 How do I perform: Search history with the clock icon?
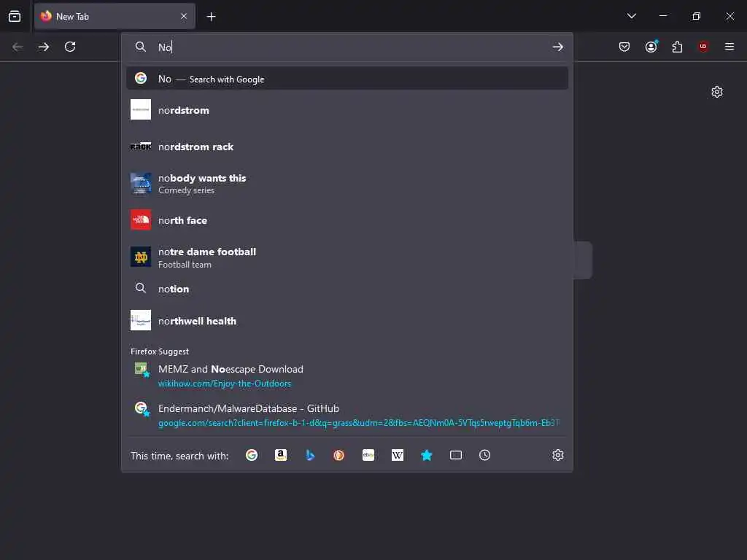tap(484, 455)
